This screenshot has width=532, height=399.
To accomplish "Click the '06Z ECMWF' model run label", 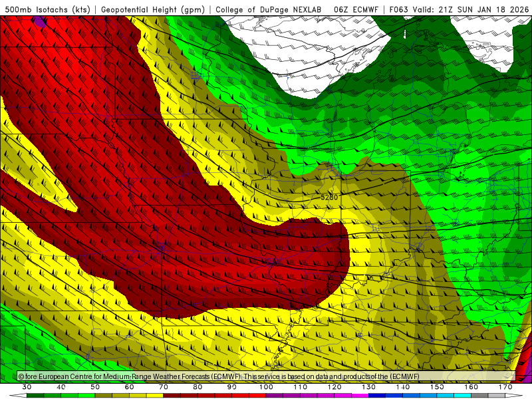I will (x=356, y=9).
